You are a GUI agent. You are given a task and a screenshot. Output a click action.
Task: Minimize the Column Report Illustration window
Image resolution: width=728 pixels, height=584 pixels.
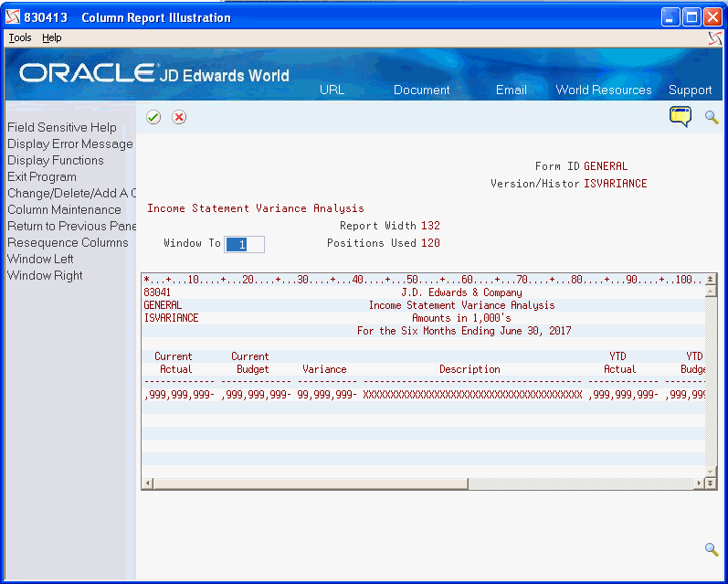[670, 17]
